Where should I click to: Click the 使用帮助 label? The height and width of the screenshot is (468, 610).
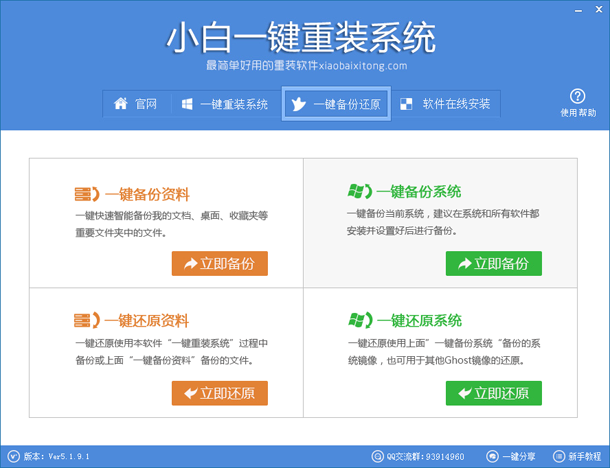pos(578,113)
